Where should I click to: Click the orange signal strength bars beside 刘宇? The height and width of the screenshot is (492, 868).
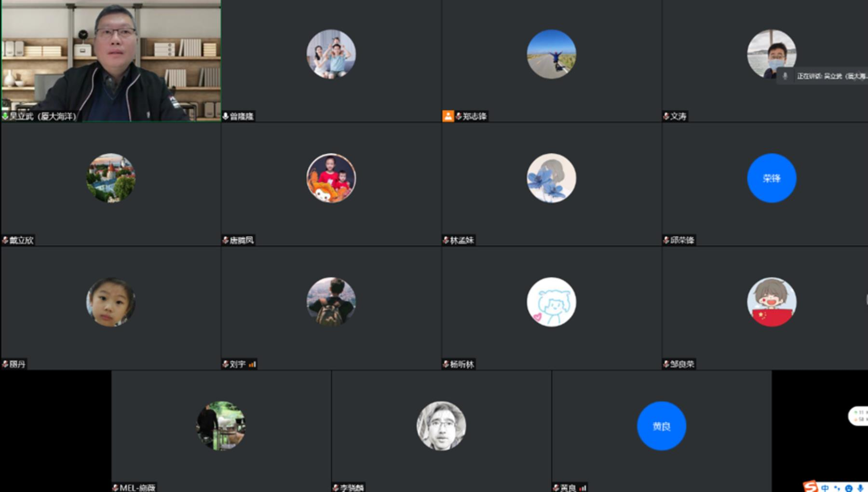(x=252, y=364)
